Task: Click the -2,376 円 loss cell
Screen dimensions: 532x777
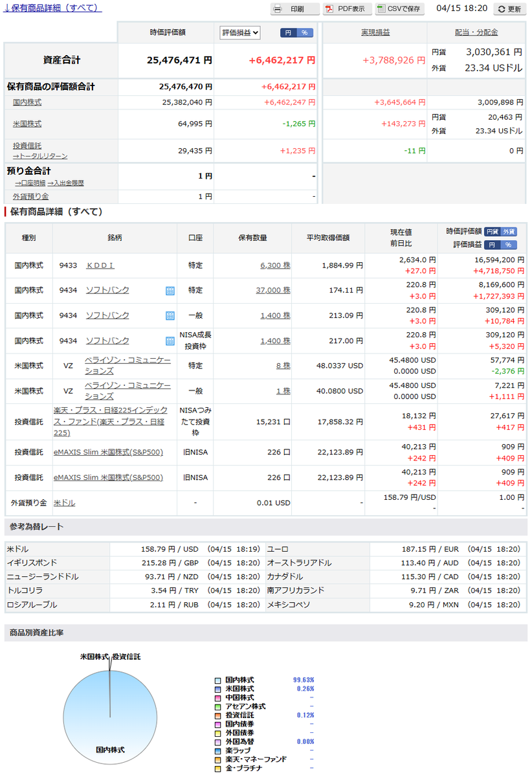Action: point(509,372)
